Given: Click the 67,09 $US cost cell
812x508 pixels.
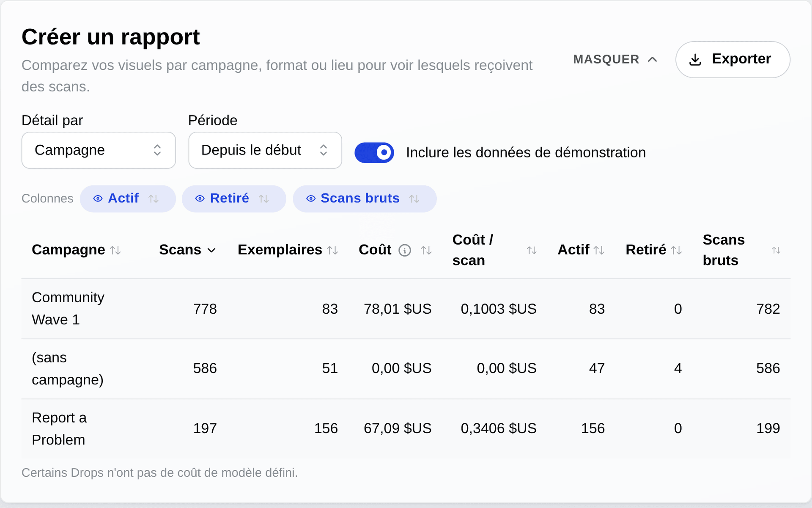Looking at the screenshot, I should click(x=398, y=428).
